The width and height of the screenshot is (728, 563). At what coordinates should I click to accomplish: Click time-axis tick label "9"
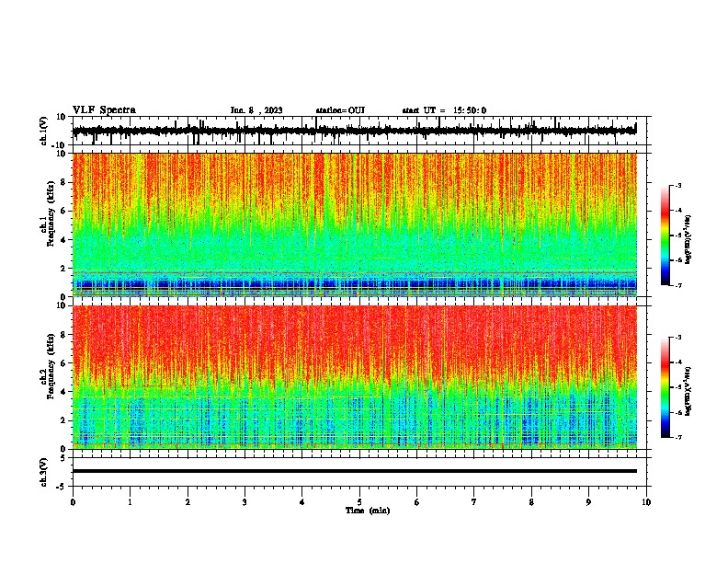coord(588,502)
